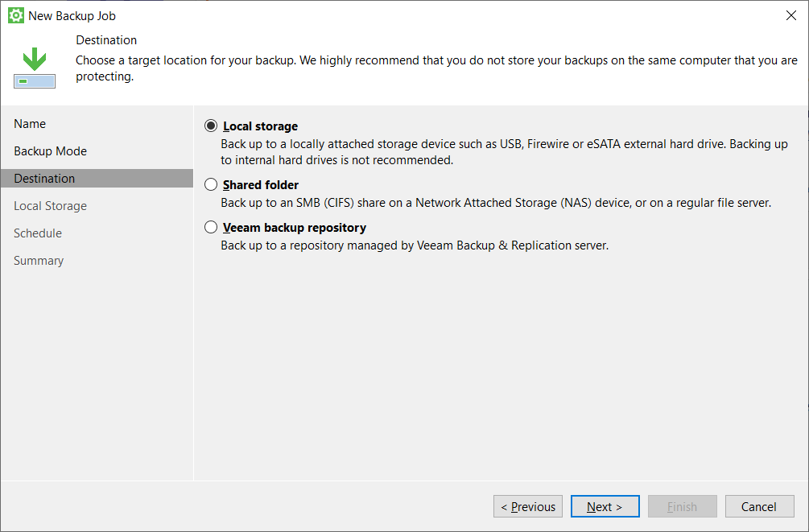Go back with the Previous button
Screen dimensions: 809x532
point(528,506)
